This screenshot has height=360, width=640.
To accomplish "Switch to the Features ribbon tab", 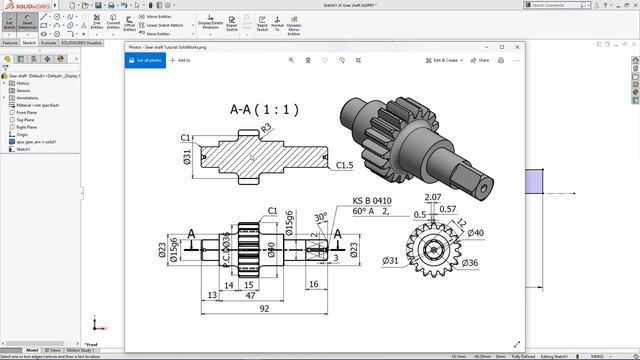I will (10, 43).
